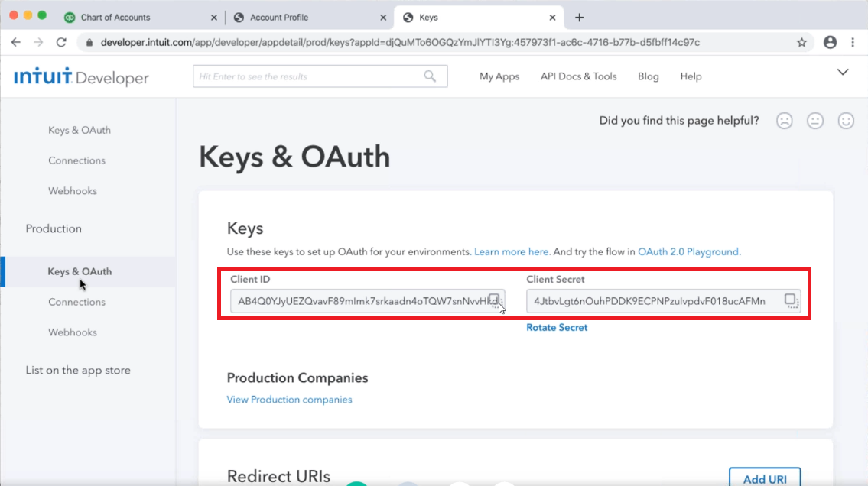Copy the Client ID with copy icon
Viewport: 868px width, 486px height.
[x=494, y=300]
